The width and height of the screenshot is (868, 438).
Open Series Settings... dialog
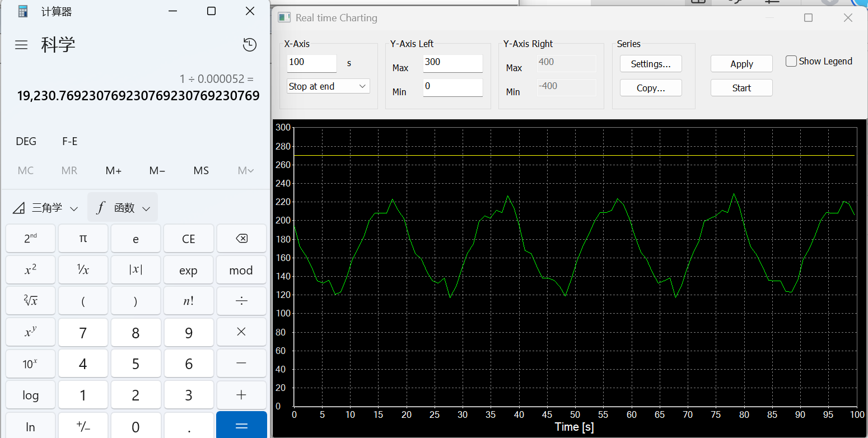(x=651, y=64)
